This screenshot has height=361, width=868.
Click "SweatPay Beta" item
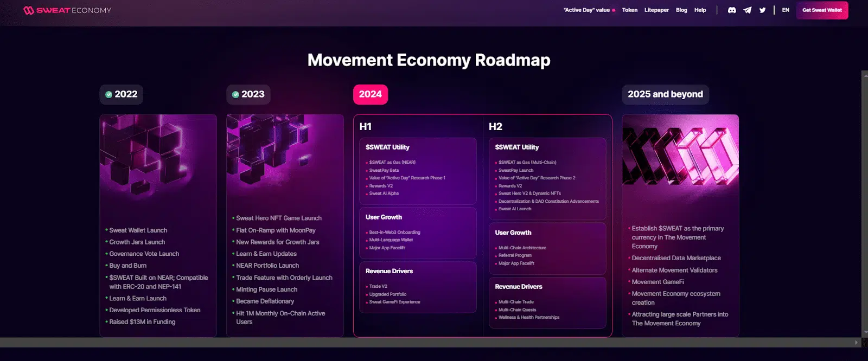tap(384, 170)
